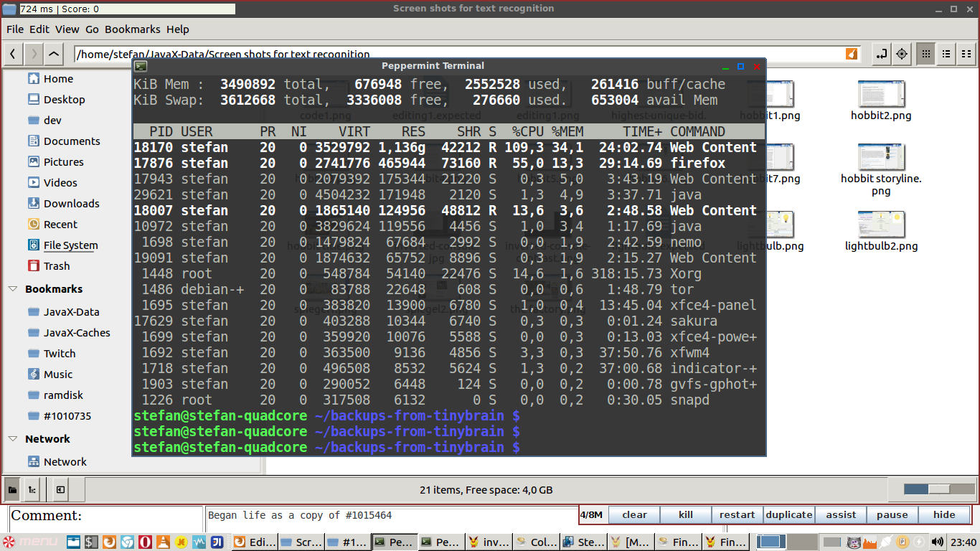Click the toggle location entry icon

pos(882,54)
